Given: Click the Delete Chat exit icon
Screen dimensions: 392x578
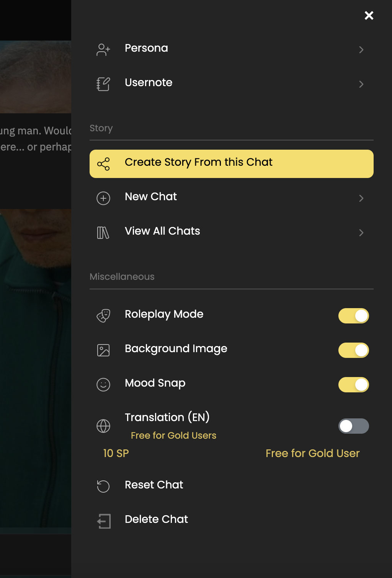Looking at the screenshot, I should point(103,521).
